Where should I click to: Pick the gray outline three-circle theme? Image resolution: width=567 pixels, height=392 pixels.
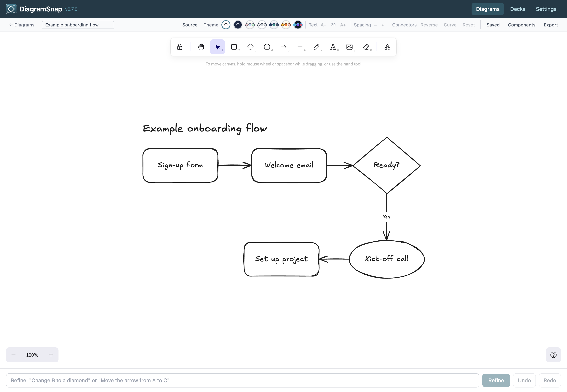point(262,25)
